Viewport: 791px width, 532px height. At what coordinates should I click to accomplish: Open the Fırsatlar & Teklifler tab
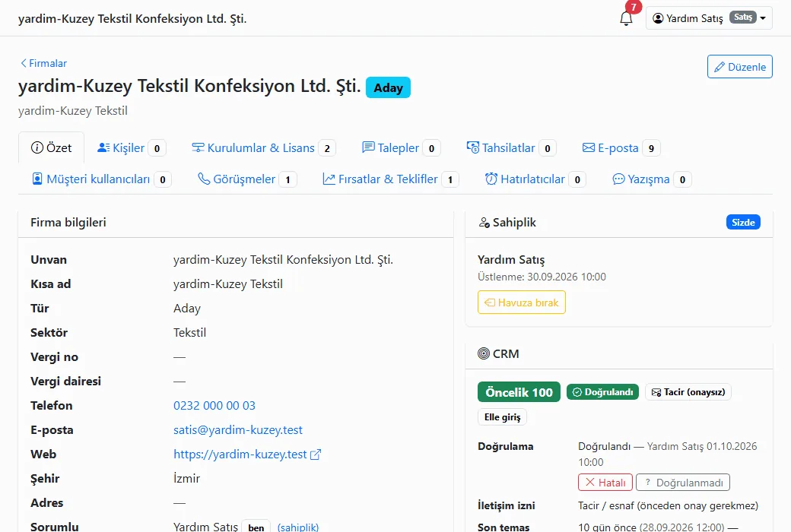390,179
